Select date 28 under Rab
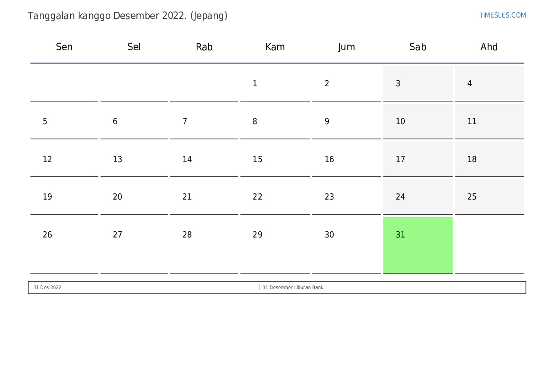The height and width of the screenshot is (392, 554). coord(187,235)
